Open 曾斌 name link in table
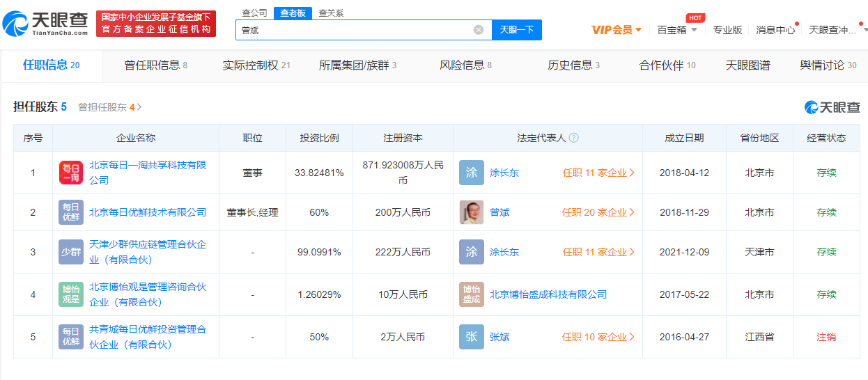The image size is (868, 380). (x=499, y=212)
